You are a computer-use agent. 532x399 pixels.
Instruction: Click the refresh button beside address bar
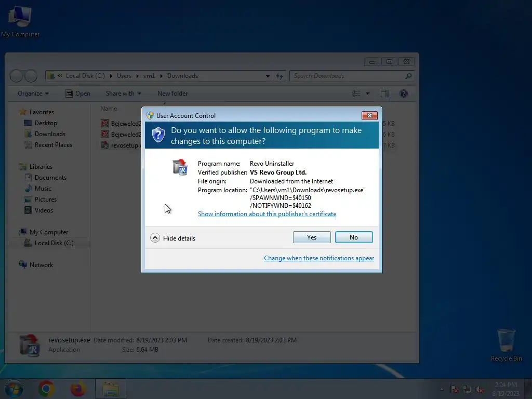click(280, 76)
